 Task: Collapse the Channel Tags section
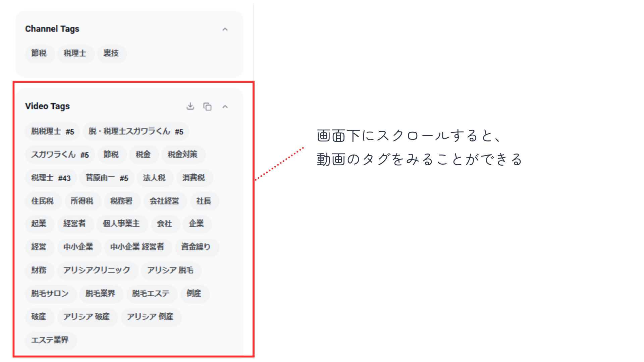(x=225, y=29)
